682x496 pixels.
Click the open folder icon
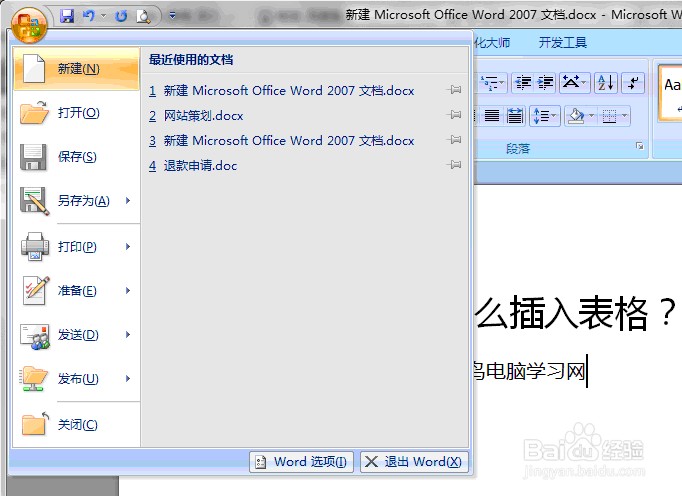click(34, 112)
